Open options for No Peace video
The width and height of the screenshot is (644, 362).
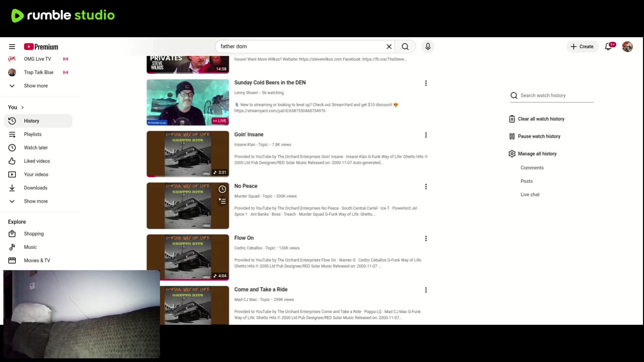tap(426, 187)
